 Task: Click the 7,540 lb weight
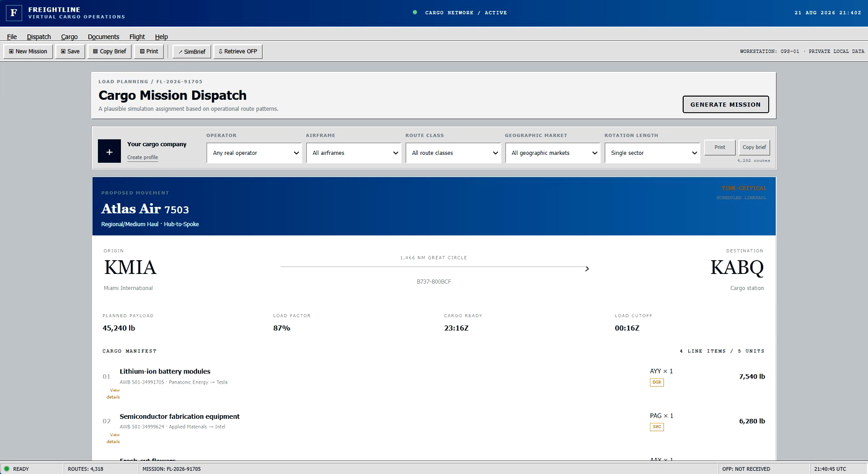752,376
